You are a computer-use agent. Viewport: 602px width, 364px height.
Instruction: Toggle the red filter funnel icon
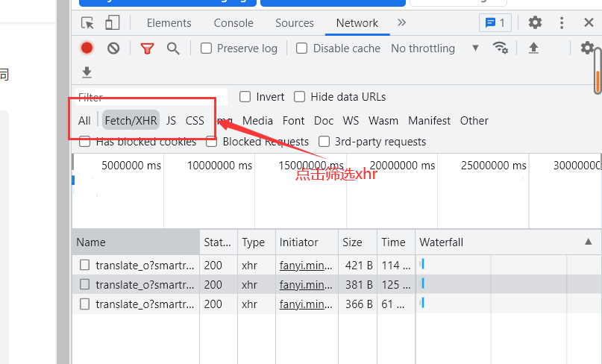tap(147, 48)
